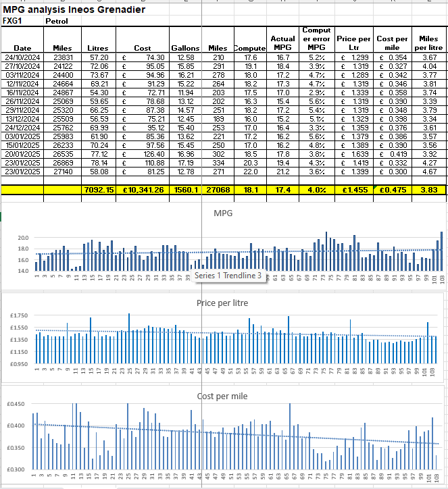Select the average price cell £1.455
Screen dimensions: 448x489
pyautogui.click(x=354, y=190)
